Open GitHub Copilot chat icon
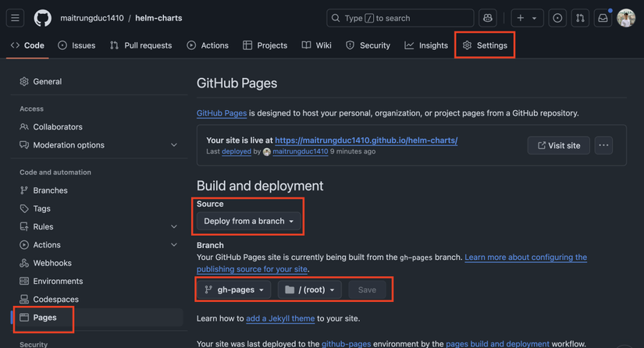644x348 pixels. point(488,18)
